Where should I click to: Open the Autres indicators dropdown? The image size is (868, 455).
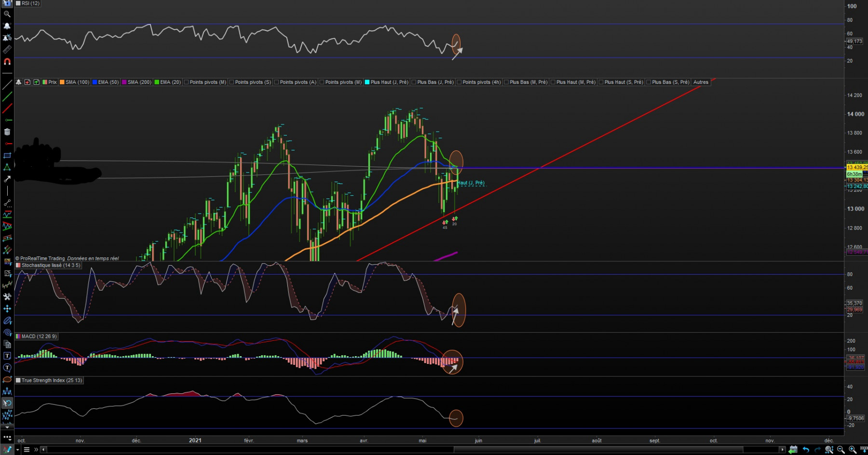tap(701, 82)
